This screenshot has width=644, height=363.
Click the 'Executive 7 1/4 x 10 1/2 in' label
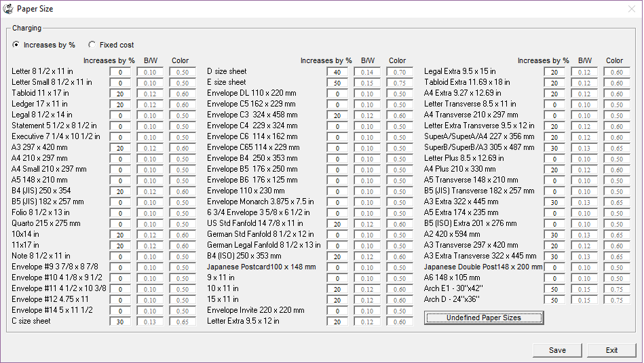[56, 136]
